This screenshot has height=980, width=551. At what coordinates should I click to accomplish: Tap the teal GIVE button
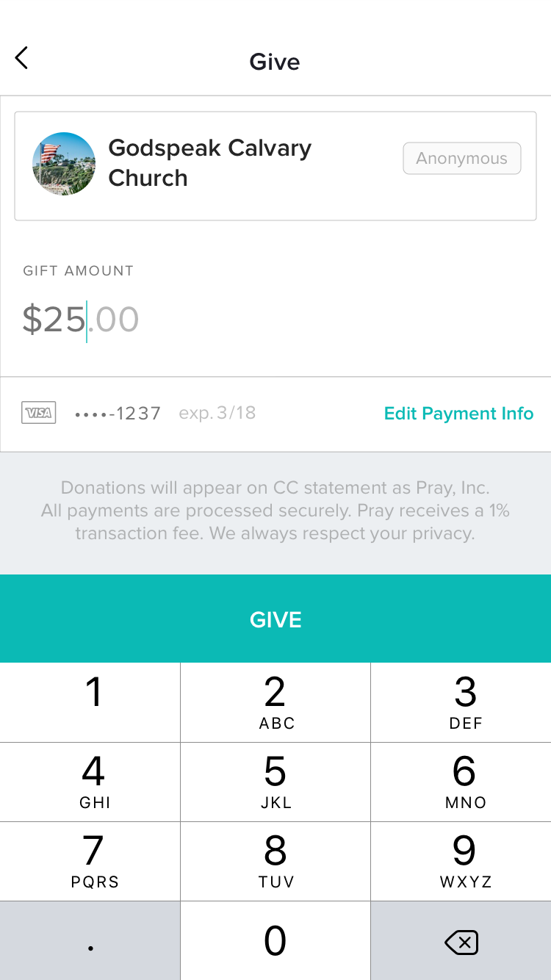click(275, 619)
